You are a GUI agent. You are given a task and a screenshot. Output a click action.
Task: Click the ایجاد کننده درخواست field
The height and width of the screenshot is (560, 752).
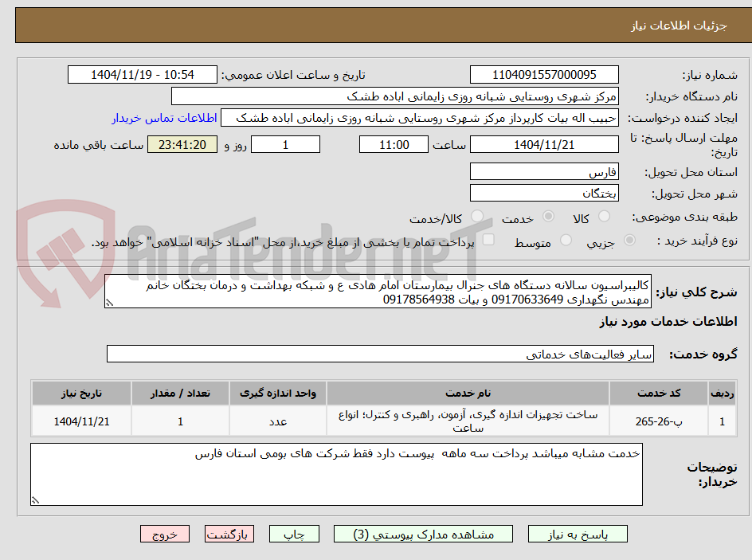pos(420,118)
